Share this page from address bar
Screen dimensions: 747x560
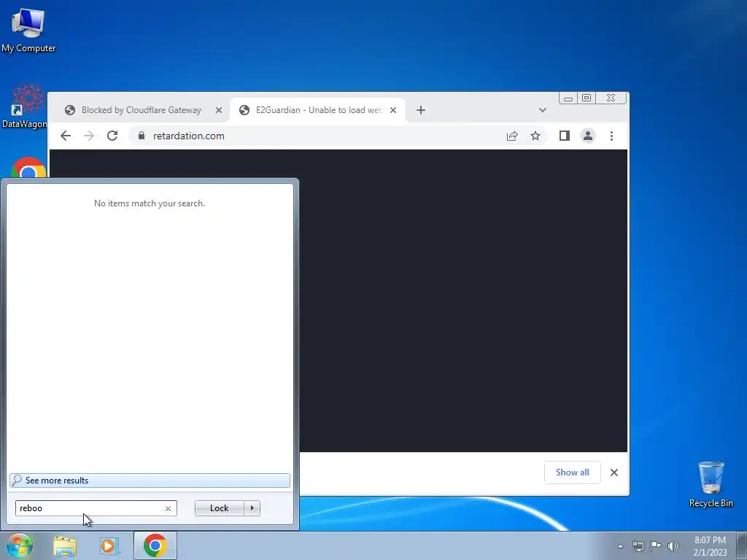tap(512, 136)
